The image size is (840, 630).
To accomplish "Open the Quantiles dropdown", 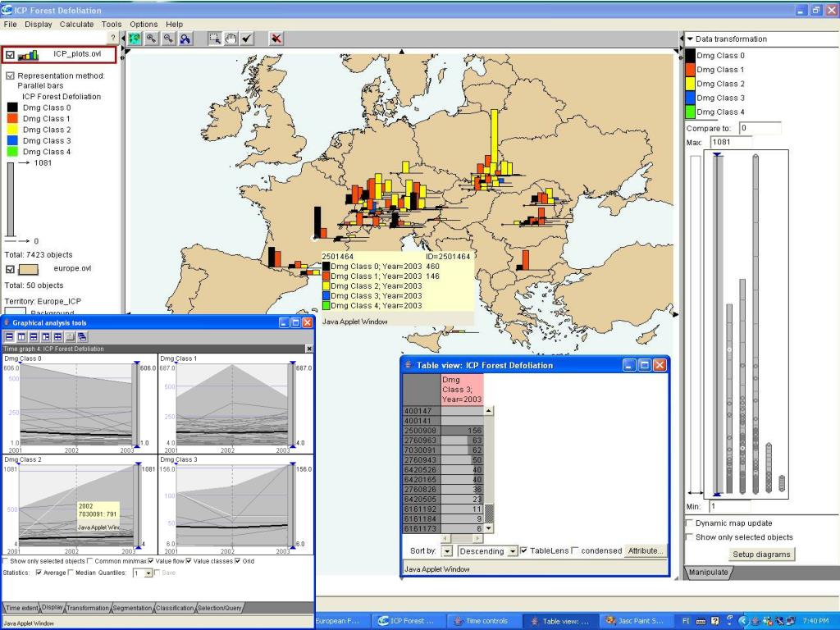I will [x=148, y=573].
